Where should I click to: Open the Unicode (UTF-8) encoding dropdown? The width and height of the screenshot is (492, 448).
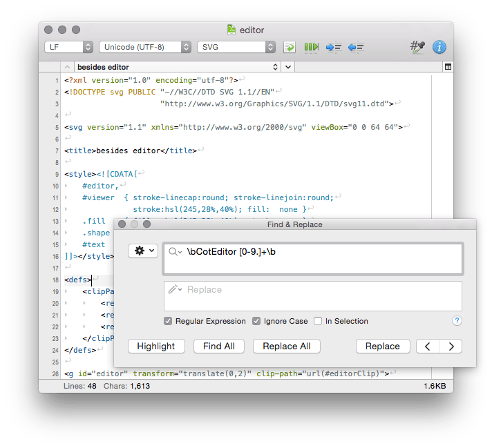[145, 47]
